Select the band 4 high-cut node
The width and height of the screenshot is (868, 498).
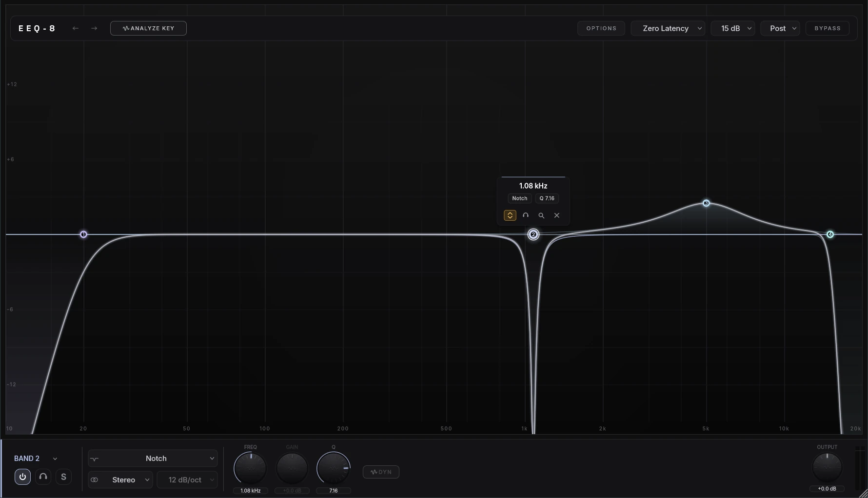click(830, 234)
